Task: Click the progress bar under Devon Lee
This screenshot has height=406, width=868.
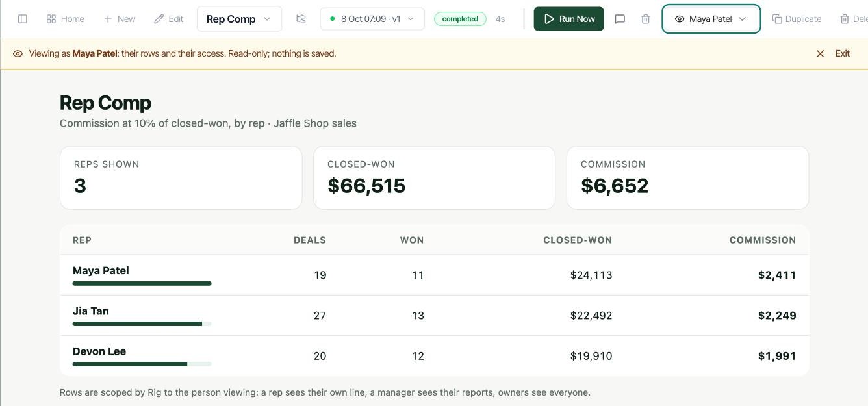Action: pos(142,364)
